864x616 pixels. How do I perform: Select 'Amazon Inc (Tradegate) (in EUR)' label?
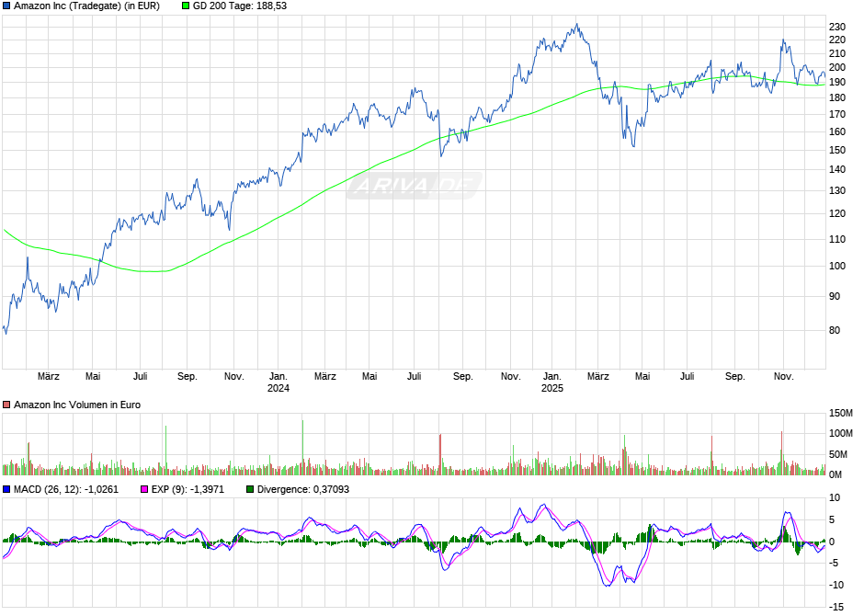pyautogui.click(x=86, y=6)
